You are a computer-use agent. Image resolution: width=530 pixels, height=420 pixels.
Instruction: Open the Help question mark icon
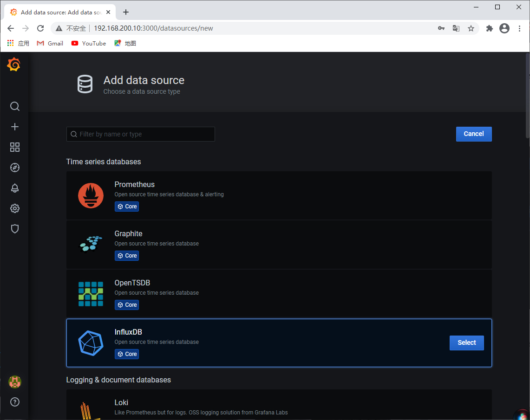(x=14, y=402)
